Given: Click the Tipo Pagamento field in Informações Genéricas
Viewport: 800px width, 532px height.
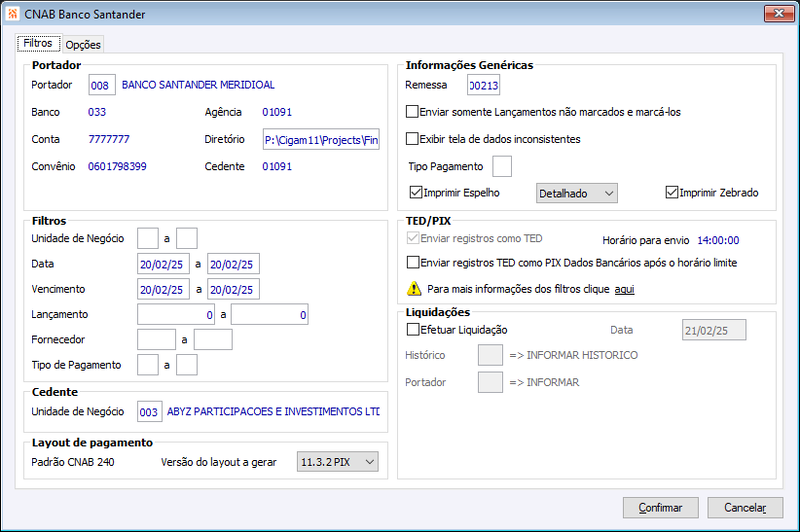Looking at the screenshot, I should click(502, 166).
